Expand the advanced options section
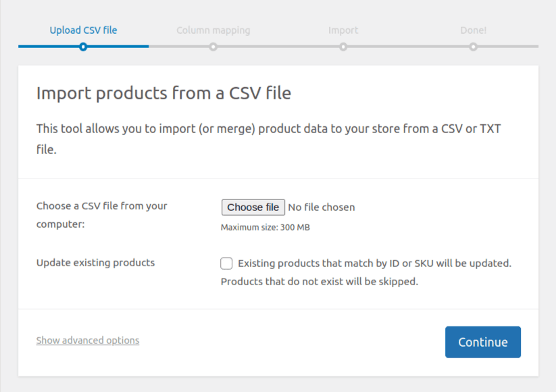The image size is (556, 392). click(x=87, y=340)
